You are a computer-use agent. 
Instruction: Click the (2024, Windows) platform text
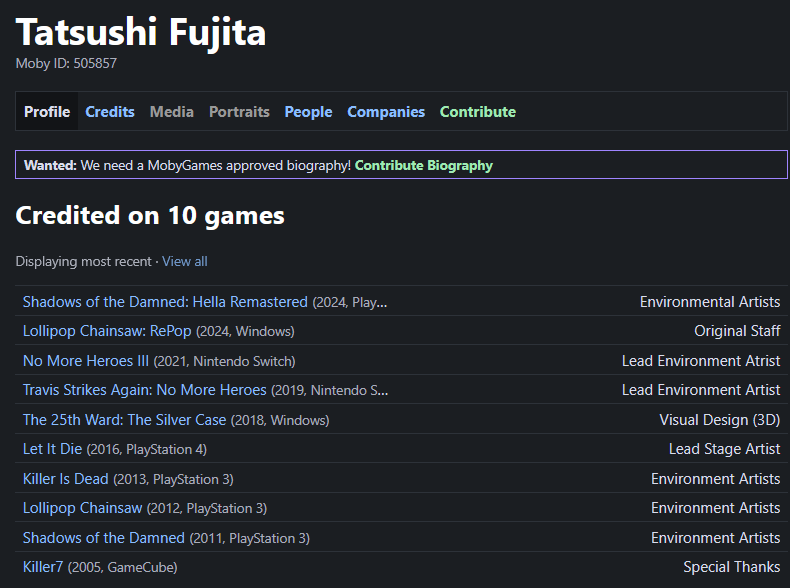point(245,331)
